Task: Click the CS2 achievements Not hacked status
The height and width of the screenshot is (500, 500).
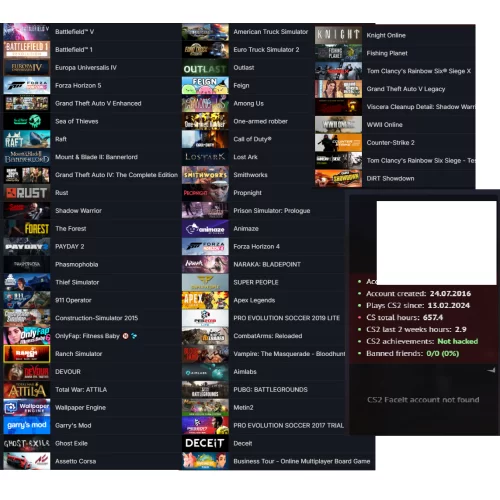Action: (x=458, y=341)
